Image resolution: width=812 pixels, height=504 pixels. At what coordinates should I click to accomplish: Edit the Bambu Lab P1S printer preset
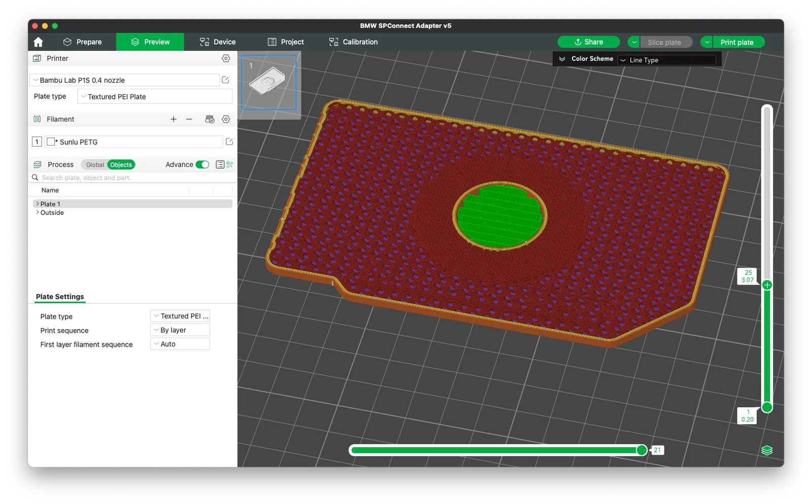click(x=226, y=80)
